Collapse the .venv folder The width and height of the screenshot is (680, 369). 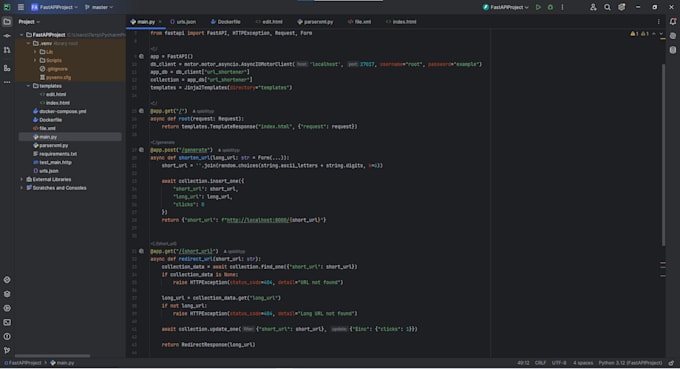coord(29,43)
